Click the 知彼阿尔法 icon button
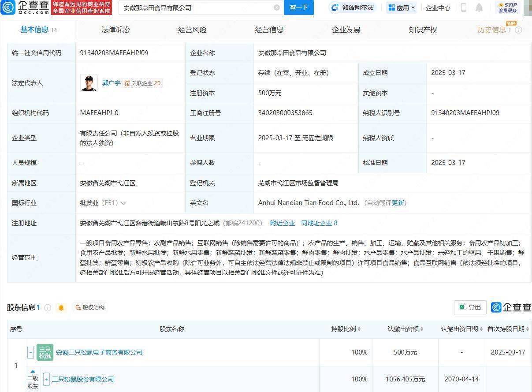 pyautogui.click(x=352, y=7)
